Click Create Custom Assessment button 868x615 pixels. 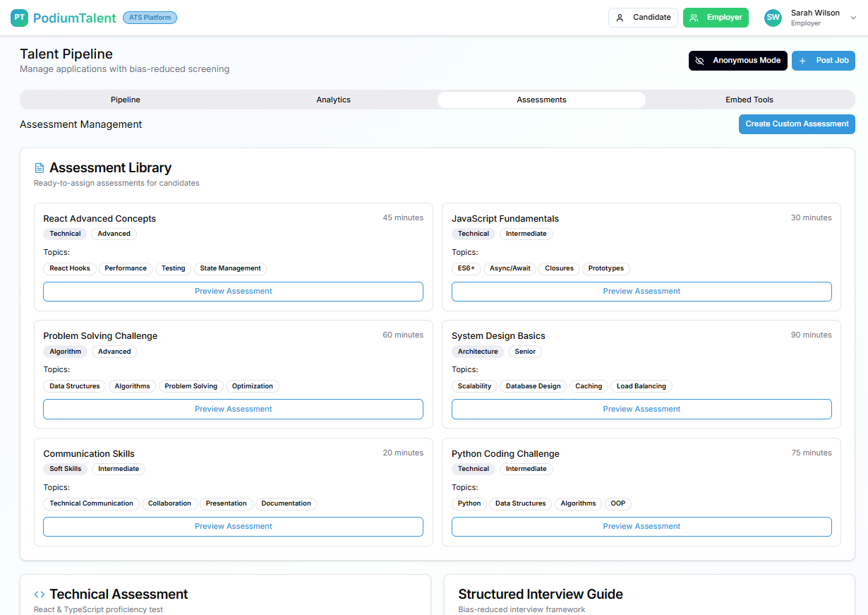point(797,124)
